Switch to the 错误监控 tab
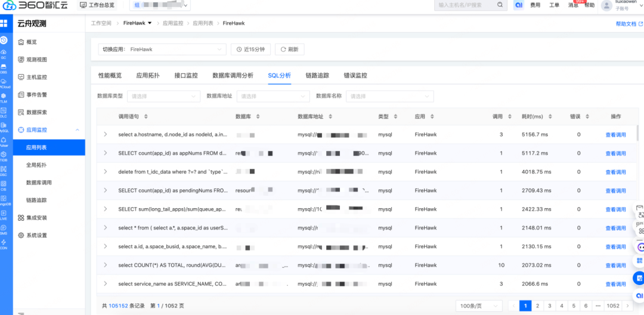The height and width of the screenshot is (315, 644). tap(355, 75)
